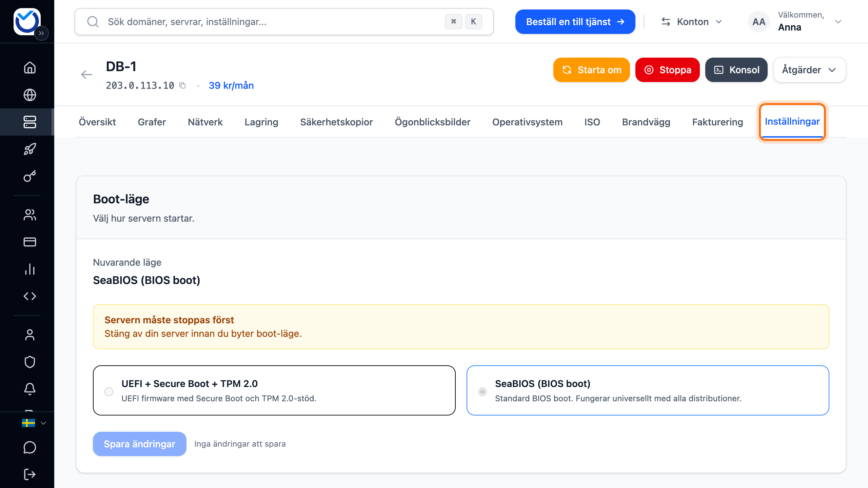Open the domains globe sidebar icon

click(30, 95)
